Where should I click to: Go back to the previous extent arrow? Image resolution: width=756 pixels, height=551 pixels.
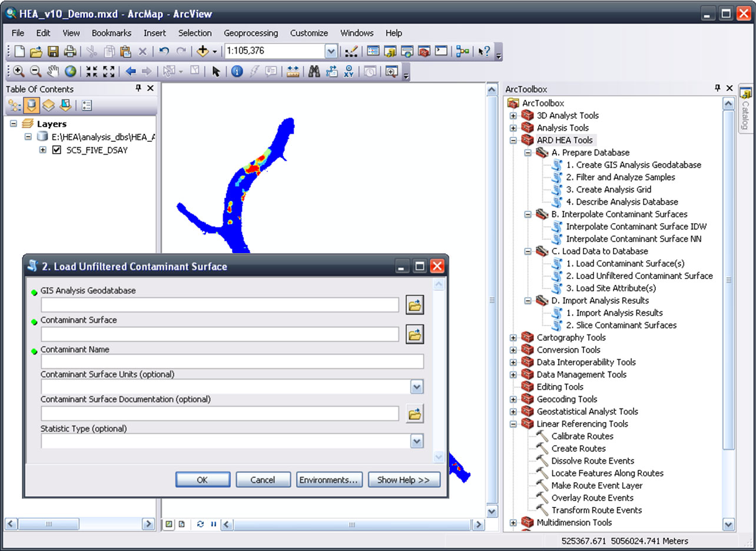[131, 71]
